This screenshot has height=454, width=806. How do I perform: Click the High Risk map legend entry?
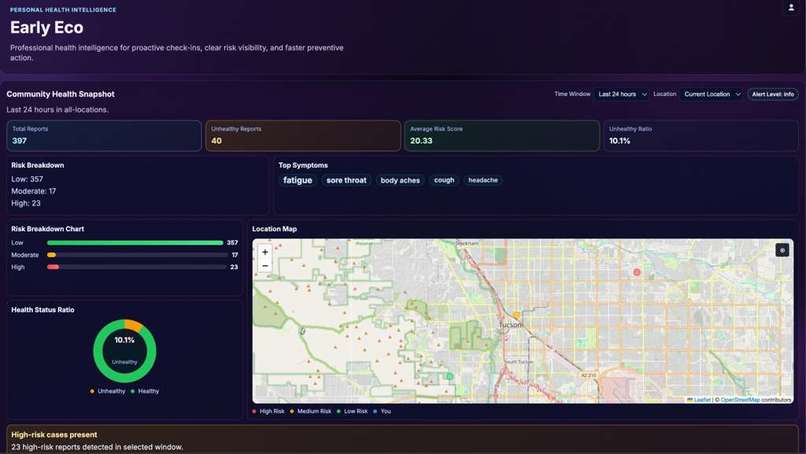coord(268,411)
